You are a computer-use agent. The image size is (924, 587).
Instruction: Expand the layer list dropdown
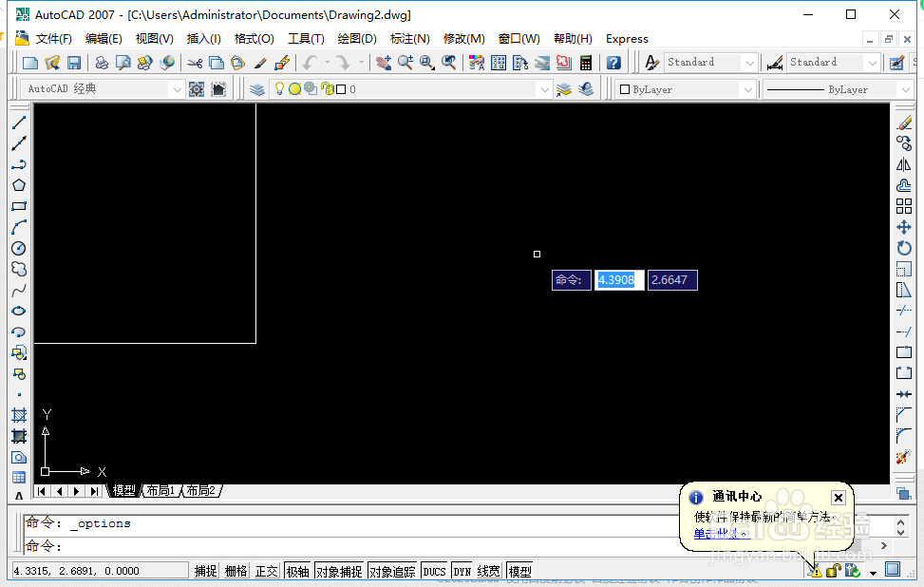[544, 89]
